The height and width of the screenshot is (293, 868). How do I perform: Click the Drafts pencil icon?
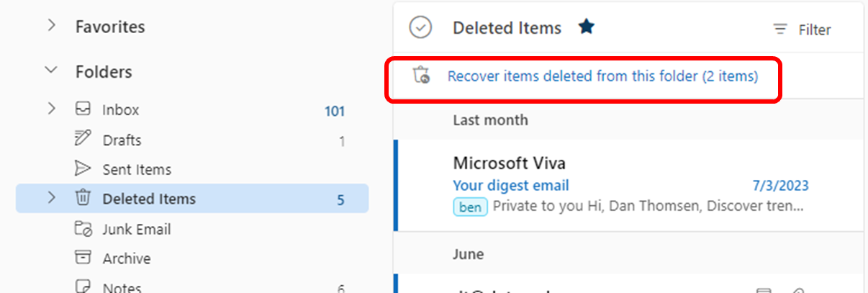point(83,138)
